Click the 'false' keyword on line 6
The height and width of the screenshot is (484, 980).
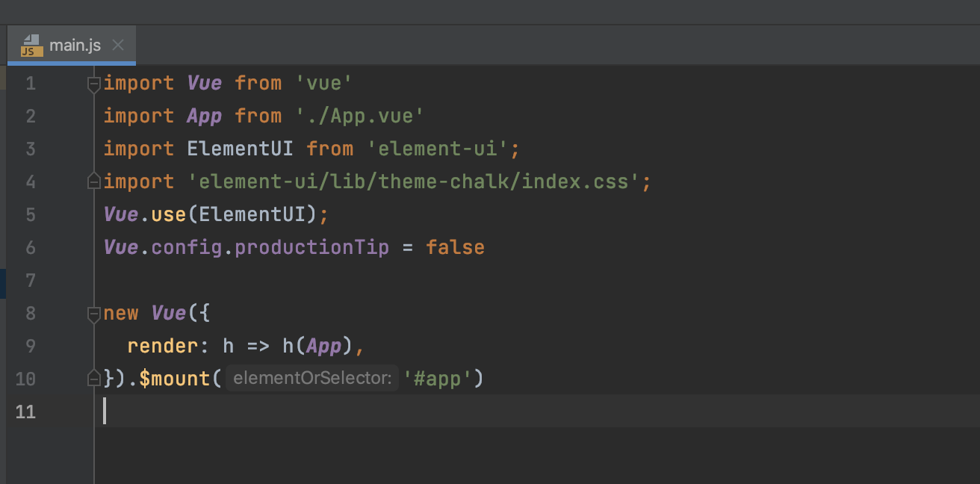point(456,247)
